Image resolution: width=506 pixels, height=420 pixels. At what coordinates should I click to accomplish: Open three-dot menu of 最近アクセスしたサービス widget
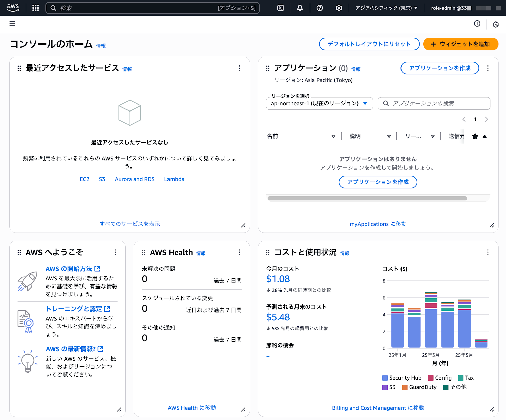239,68
